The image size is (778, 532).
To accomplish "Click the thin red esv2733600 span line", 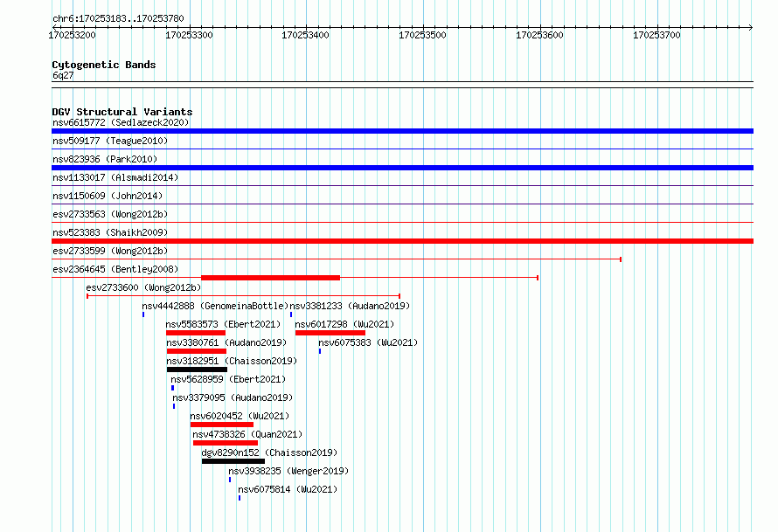I will [243, 296].
